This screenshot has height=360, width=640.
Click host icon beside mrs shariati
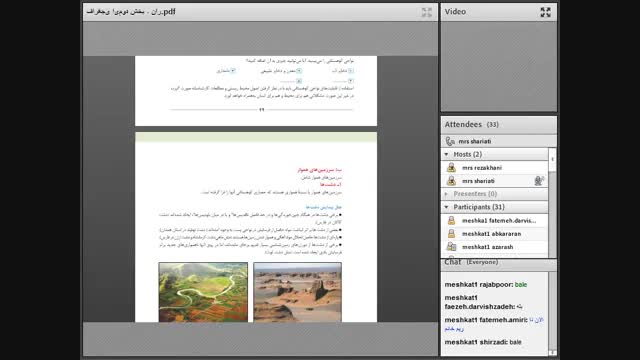coord(451,181)
